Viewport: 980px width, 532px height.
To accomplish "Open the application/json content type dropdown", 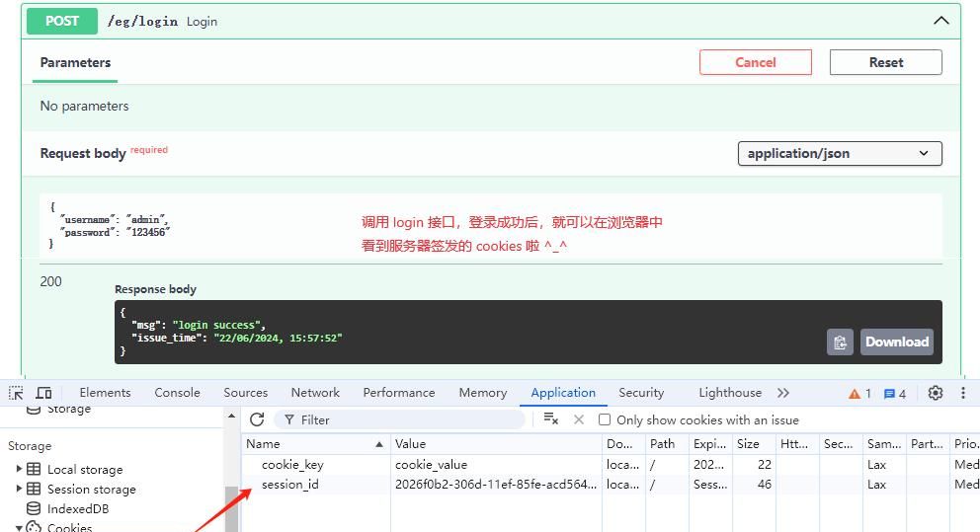I will pos(840,154).
